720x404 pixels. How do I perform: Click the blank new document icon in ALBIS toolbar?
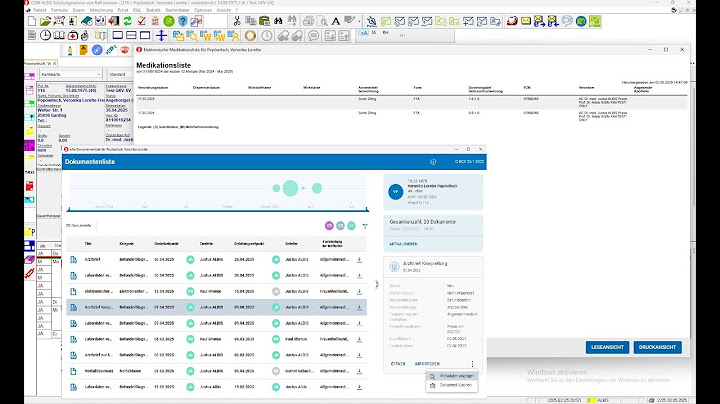point(32,21)
